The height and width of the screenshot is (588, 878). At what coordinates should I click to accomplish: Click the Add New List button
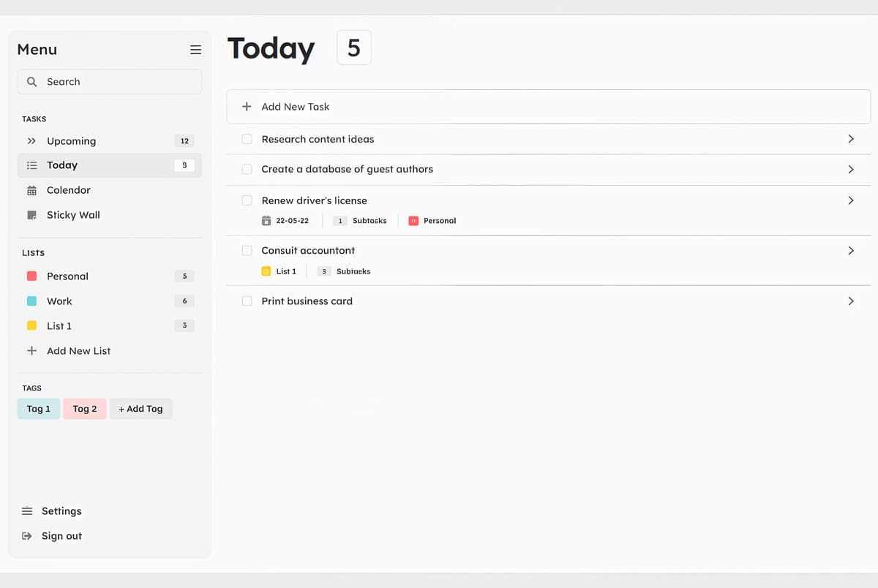click(x=78, y=351)
